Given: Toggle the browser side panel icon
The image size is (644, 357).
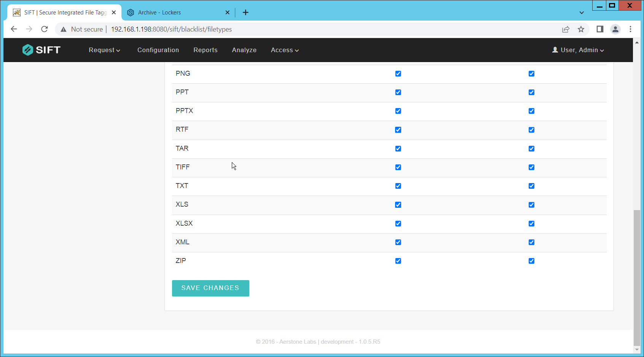Looking at the screenshot, I should click(x=600, y=29).
